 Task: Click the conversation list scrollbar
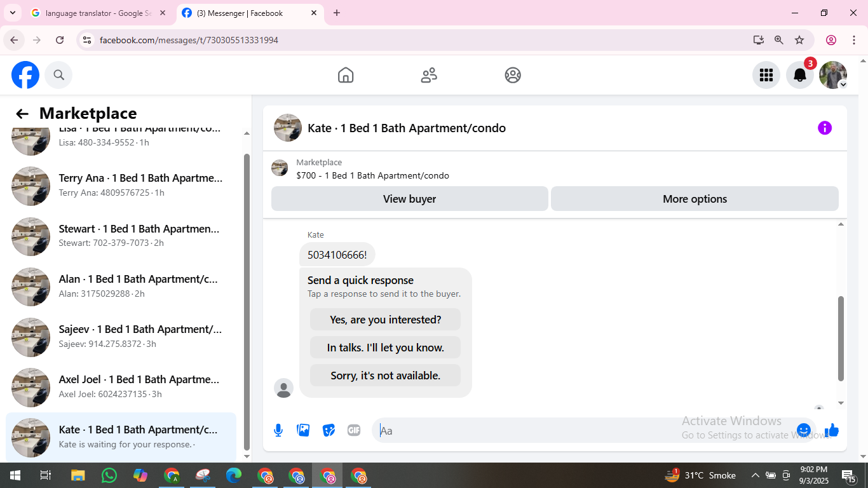point(247,302)
